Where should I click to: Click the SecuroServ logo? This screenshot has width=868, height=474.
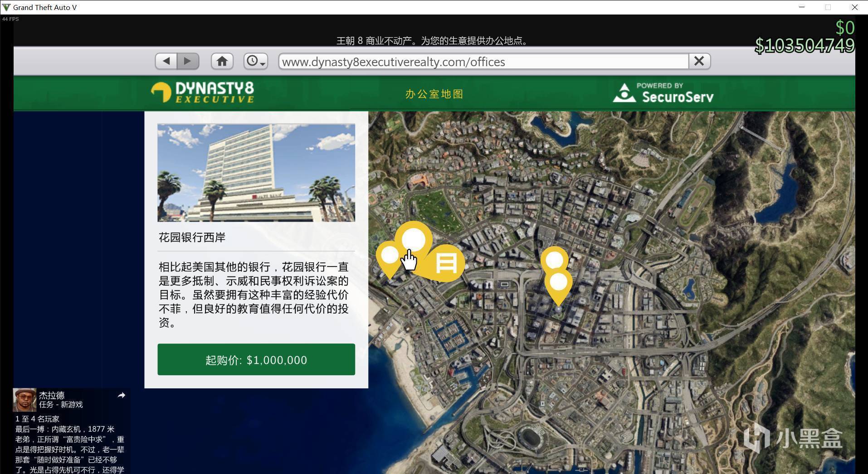pyautogui.click(x=663, y=92)
